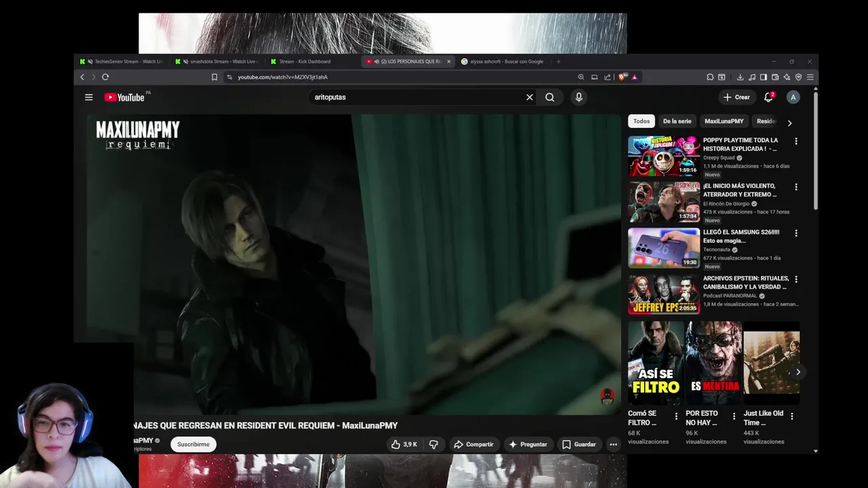Open Brave Rewards triangle icon

pos(635,77)
